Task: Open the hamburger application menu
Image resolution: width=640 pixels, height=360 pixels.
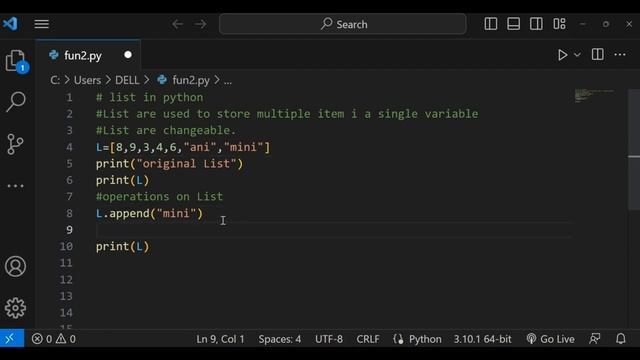Action: 42,24
